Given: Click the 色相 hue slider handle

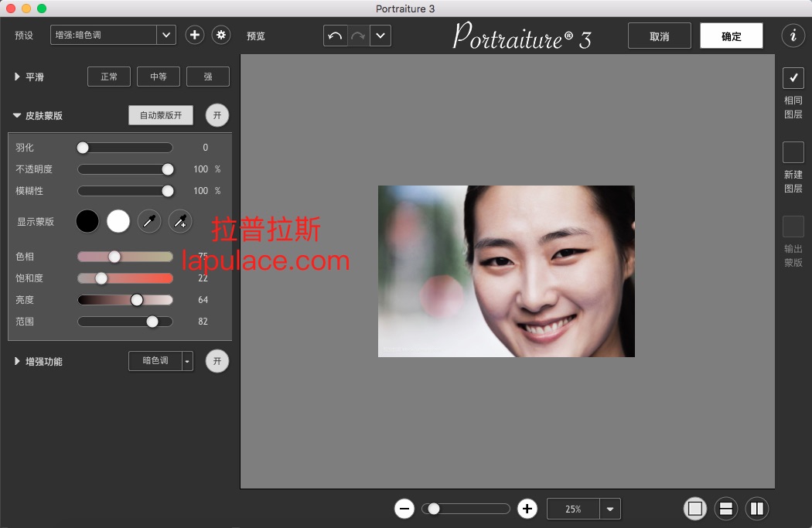Looking at the screenshot, I should [114, 257].
